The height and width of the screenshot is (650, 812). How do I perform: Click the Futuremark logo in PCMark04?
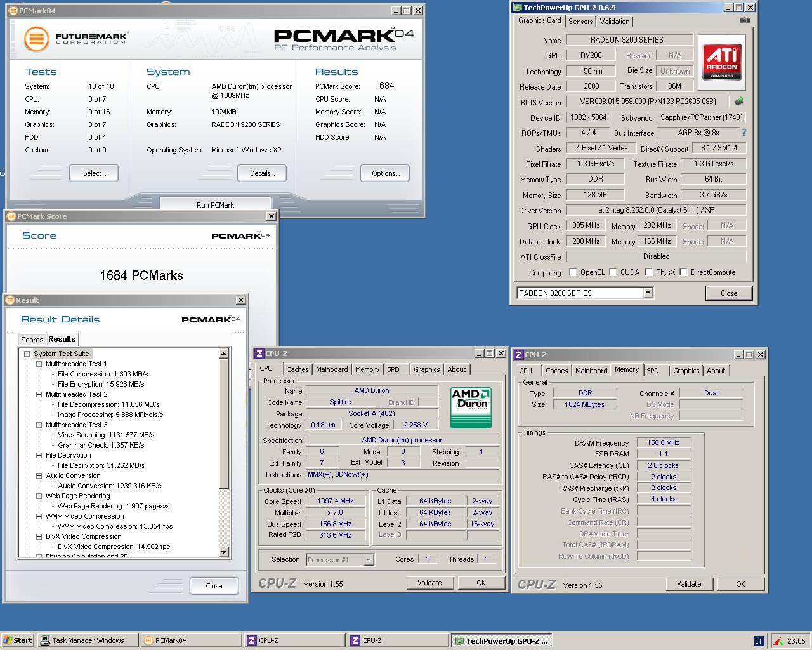click(x=76, y=38)
